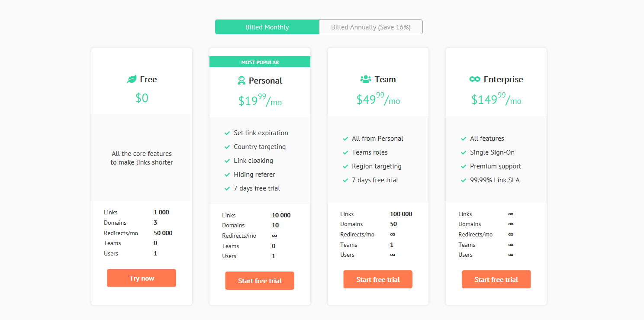Click the infinity symbol for Enterprise Links
The image size is (644, 320).
tap(511, 214)
